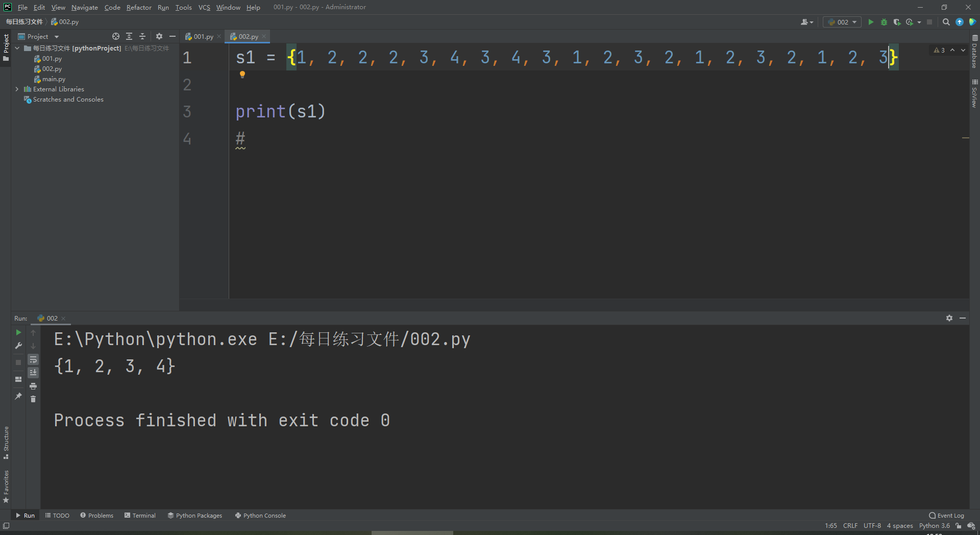Viewport: 980px width, 535px height.
Task: Expand External Libraries node
Action: 17,89
